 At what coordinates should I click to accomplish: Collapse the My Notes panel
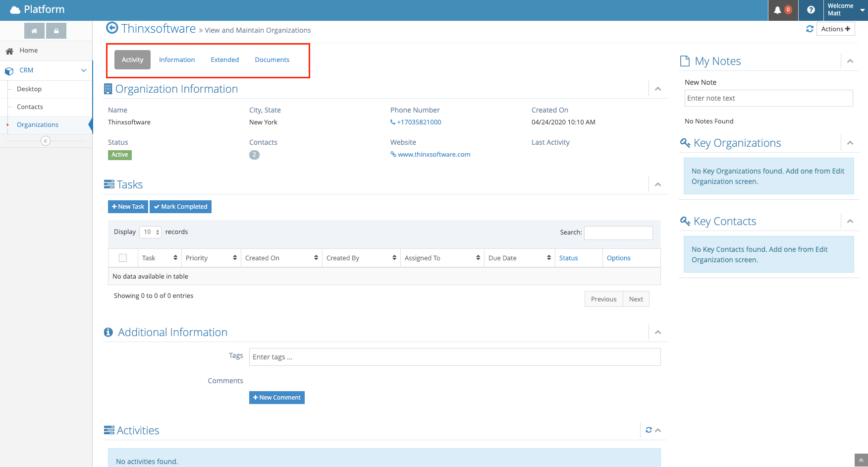pos(850,61)
